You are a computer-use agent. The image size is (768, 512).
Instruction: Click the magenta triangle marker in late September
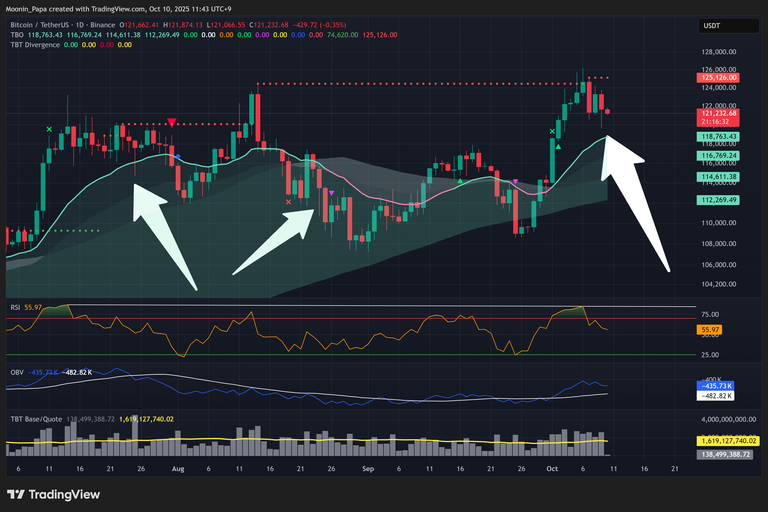pyautogui.click(x=514, y=182)
